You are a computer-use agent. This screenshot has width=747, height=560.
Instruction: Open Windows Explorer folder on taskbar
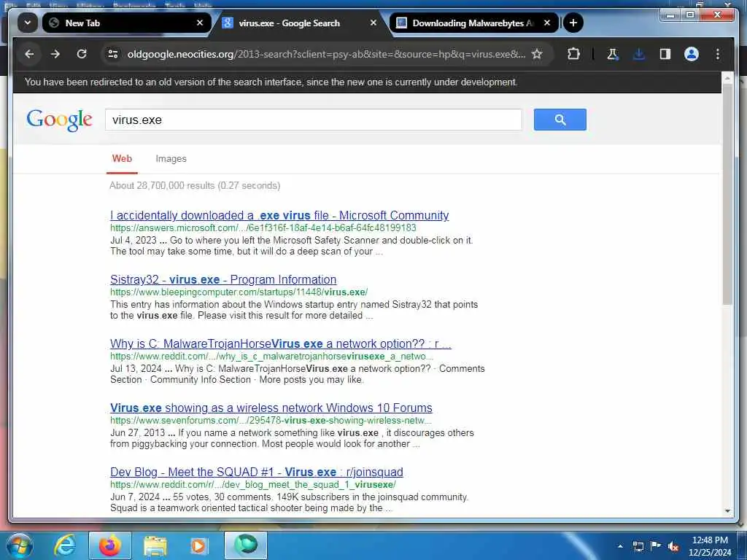(155, 545)
